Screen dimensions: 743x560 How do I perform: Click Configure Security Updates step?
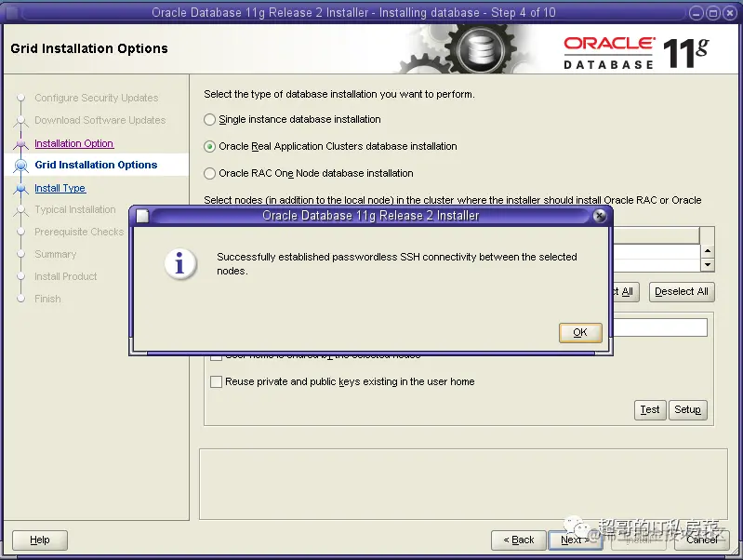pos(96,99)
